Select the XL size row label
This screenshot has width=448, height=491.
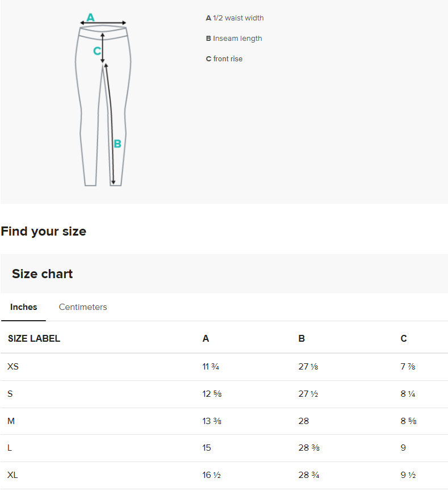[x=12, y=475]
